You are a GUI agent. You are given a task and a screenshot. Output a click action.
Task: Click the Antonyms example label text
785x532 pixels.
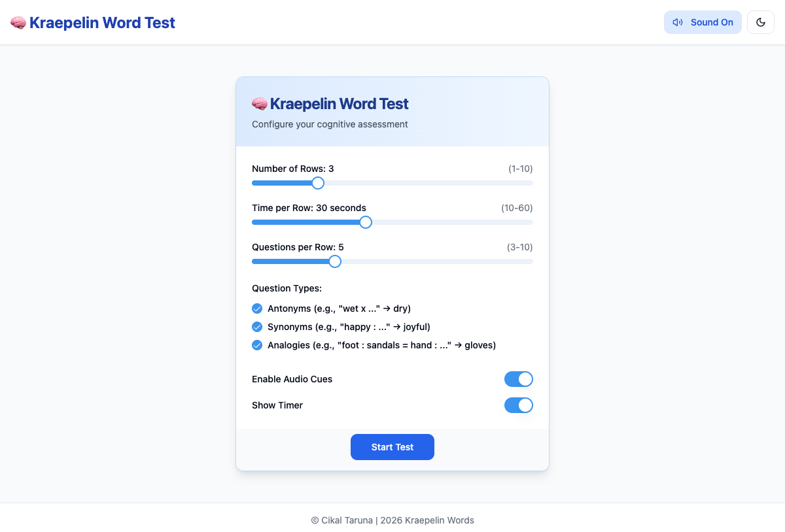(x=339, y=308)
